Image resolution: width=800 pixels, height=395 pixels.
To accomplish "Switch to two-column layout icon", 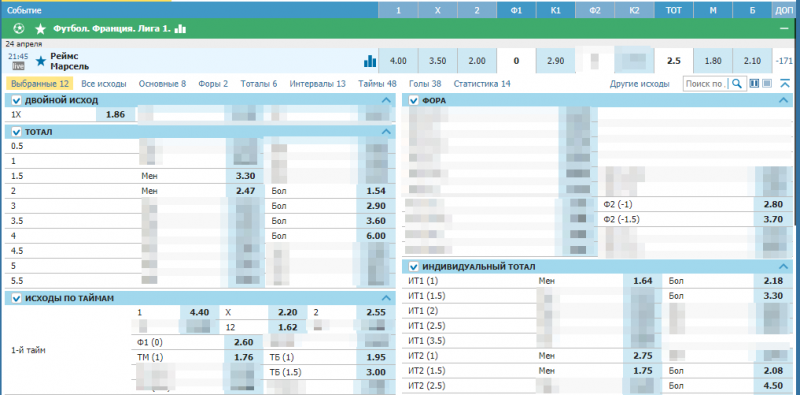I will pos(755,84).
